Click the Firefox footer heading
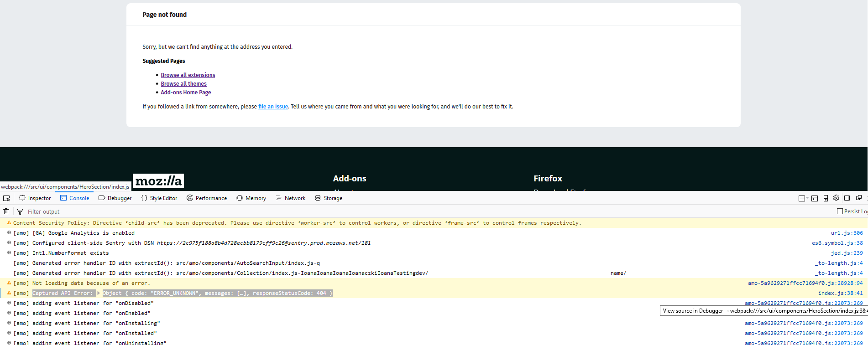 548,179
